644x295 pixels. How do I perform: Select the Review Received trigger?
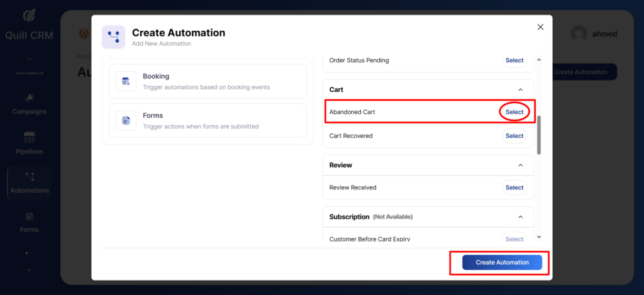514,187
